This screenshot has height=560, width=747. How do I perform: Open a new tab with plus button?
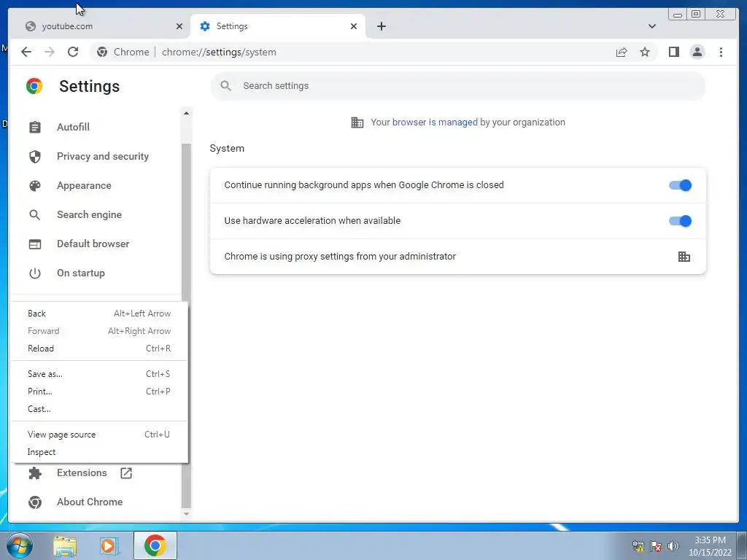tap(381, 26)
